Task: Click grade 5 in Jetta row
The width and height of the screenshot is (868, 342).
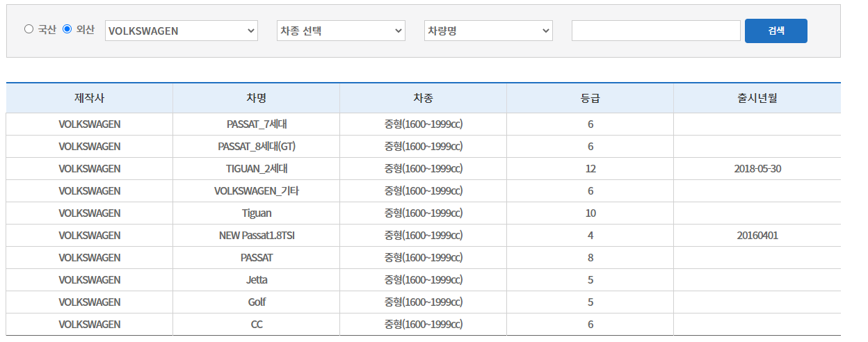Action: 590,280
